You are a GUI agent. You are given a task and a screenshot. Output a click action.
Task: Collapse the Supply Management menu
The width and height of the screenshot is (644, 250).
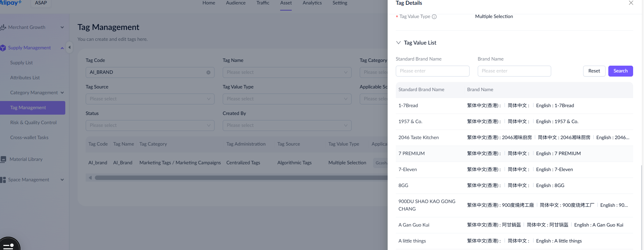pos(62,48)
